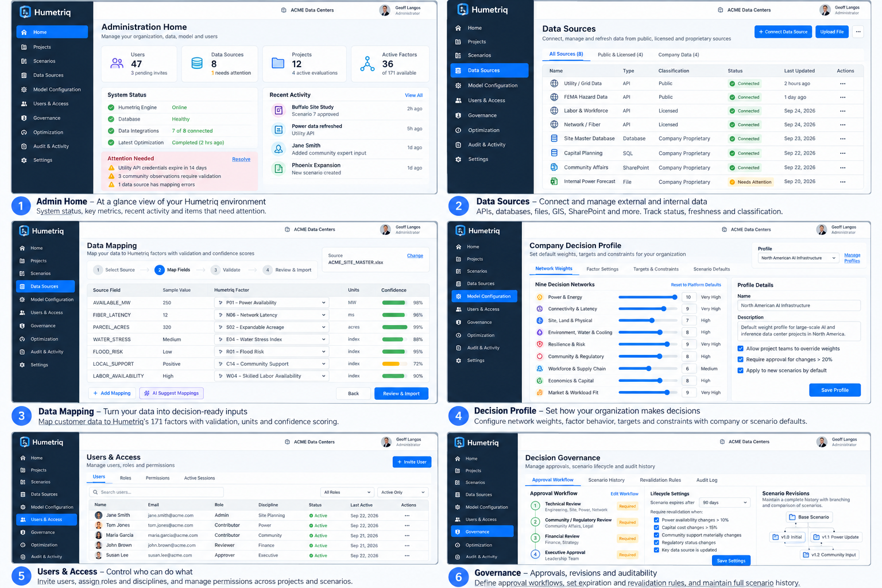Click database icon next to Site Master Database

point(554,138)
